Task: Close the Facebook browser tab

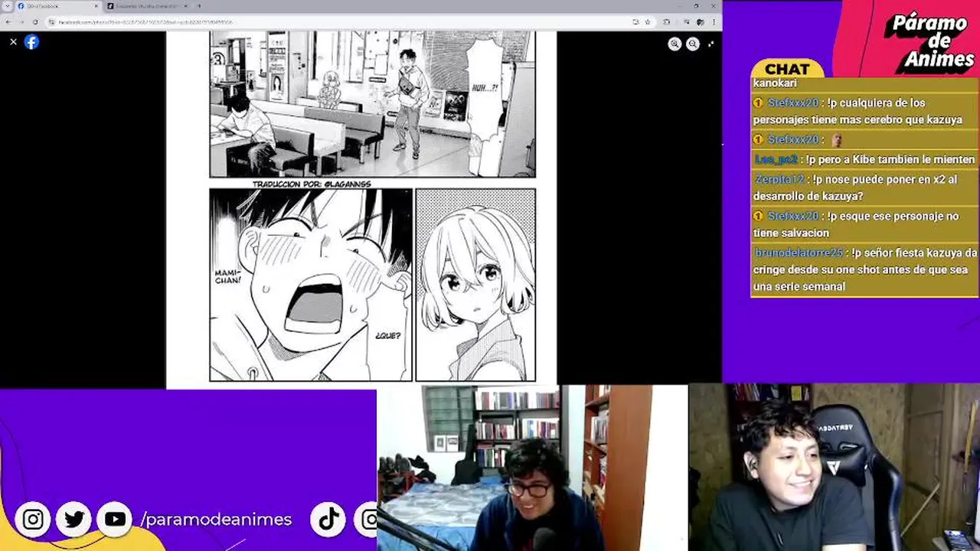Action: (96, 6)
